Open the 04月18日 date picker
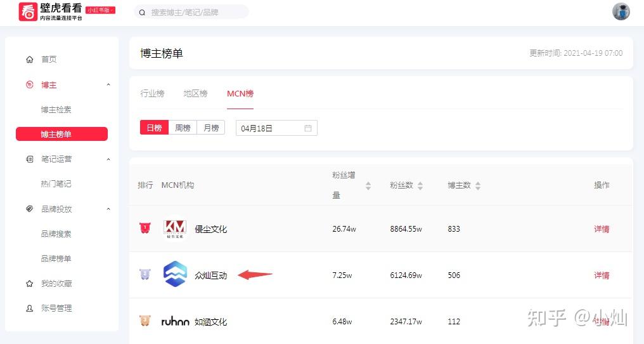 click(276, 128)
